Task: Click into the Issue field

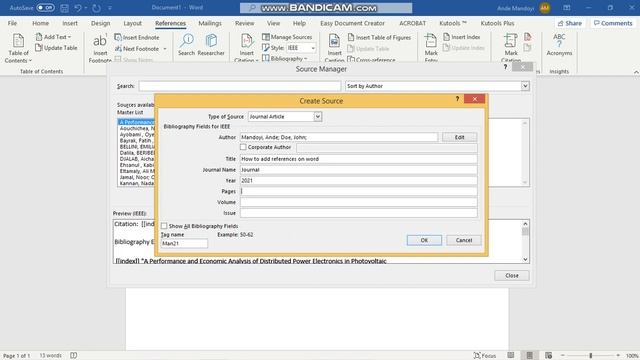Action: [358, 213]
